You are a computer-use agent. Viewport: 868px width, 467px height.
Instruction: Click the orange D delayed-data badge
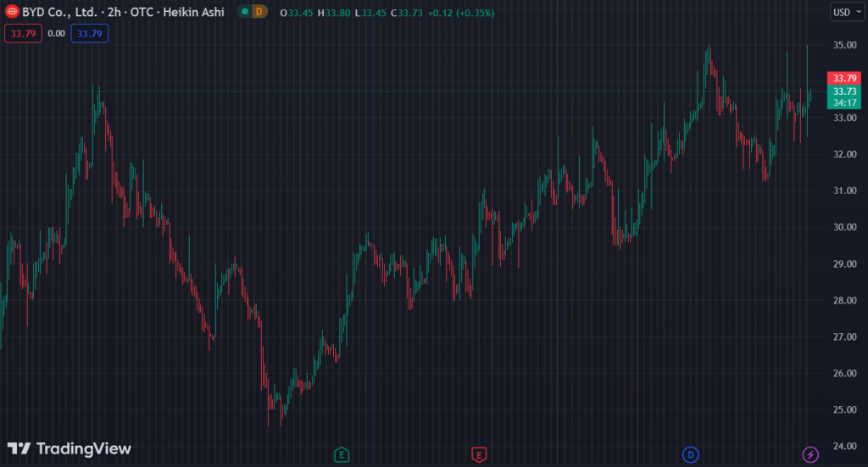(259, 12)
